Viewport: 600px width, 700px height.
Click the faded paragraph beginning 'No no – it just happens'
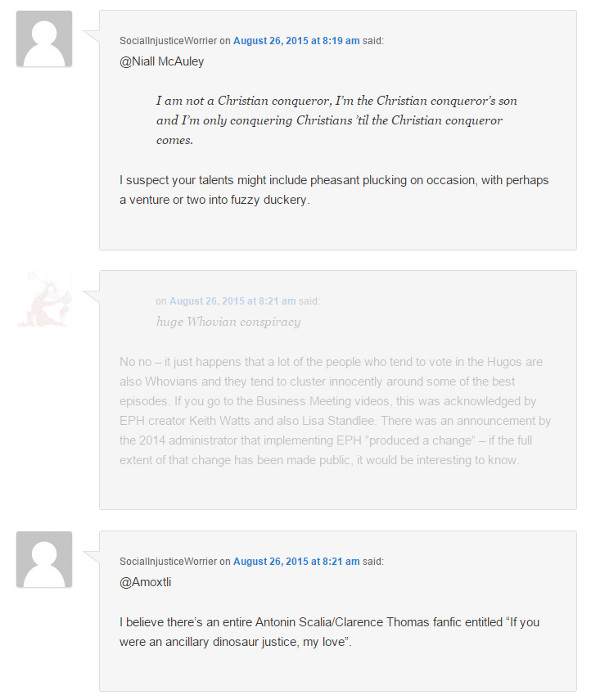(x=335, y=411)
